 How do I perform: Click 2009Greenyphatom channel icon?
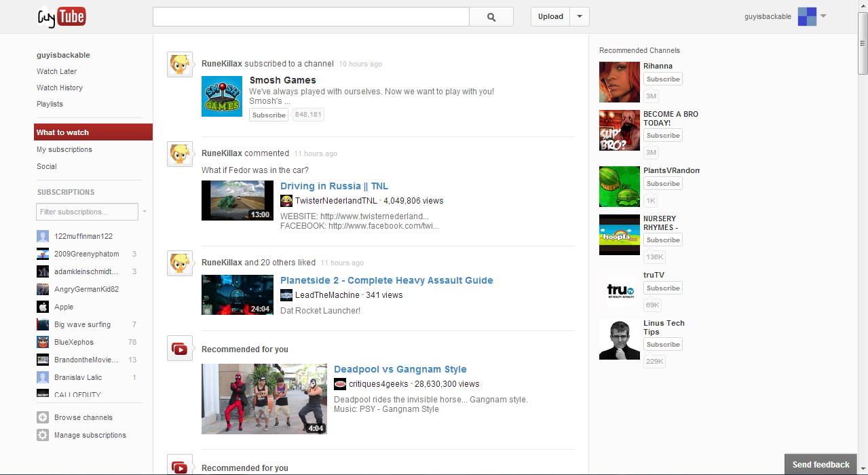pos(43,254)
